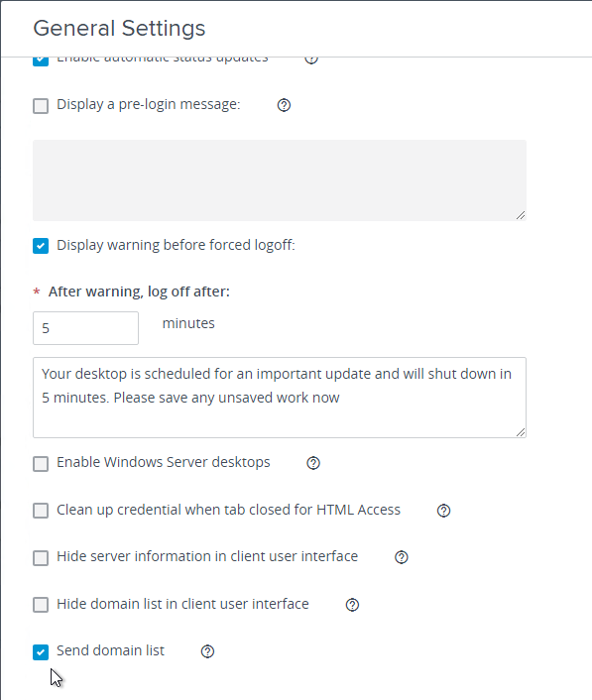The width and height of the screenshot is (592, 700).
Task: Enable Display a pre-login message checkbox
Action: 41,106
